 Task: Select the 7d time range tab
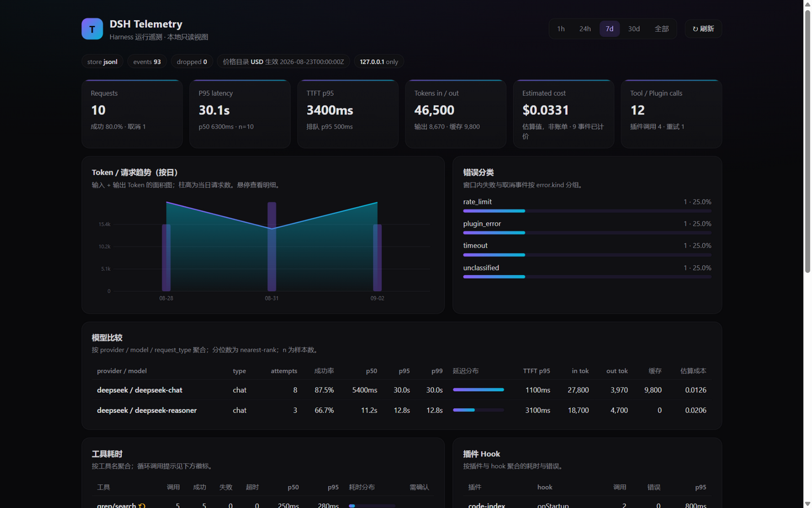[x=610, y=29]
